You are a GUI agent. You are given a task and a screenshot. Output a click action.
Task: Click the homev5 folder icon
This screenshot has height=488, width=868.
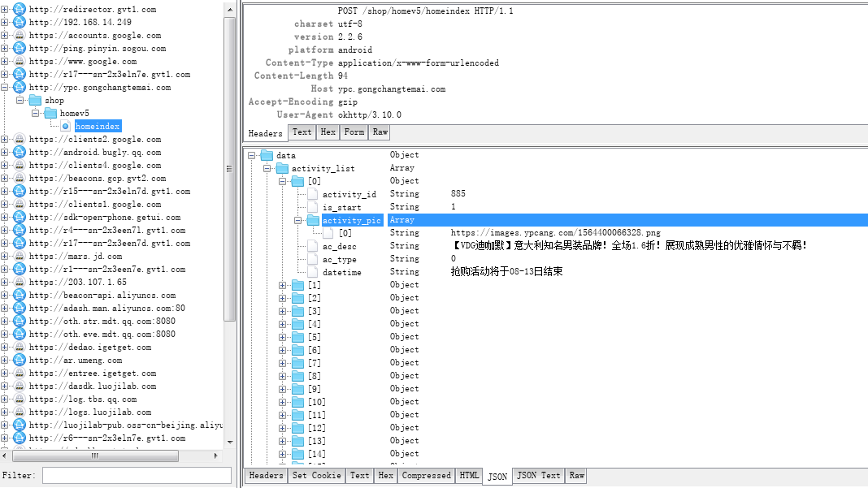coord(50,113)
